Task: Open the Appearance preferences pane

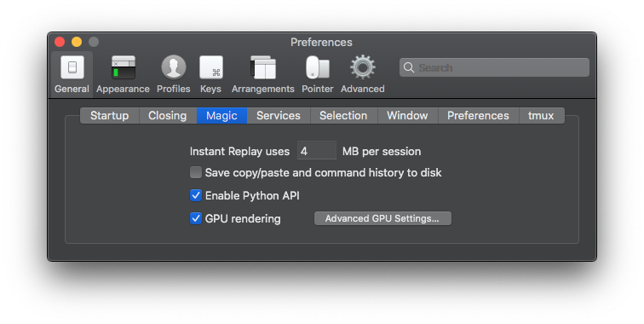Action: click(x=123, y=74)
